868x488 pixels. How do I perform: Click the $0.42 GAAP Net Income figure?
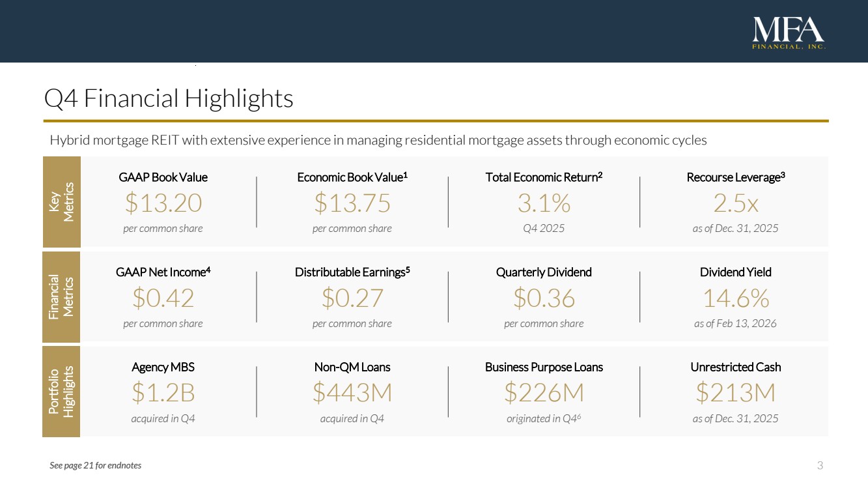pyautogui.click(x=163, y=299)
